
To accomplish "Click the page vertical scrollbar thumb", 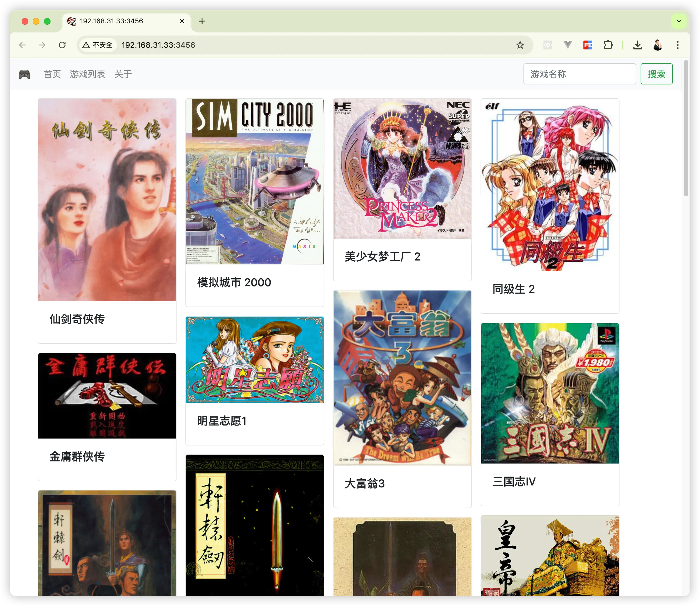I will tap(686, 129).
